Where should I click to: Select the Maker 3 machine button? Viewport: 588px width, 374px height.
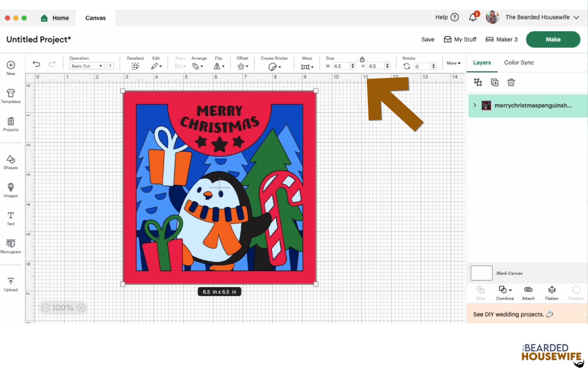(502, 39)
